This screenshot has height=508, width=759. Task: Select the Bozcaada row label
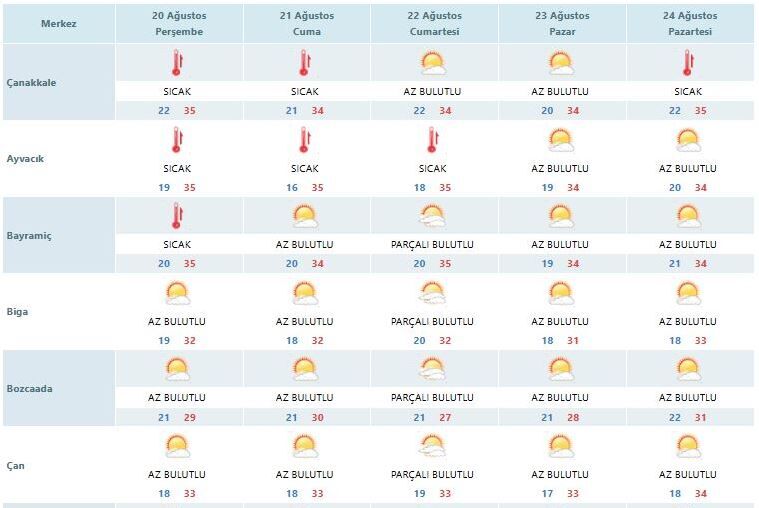click(30, 389)
